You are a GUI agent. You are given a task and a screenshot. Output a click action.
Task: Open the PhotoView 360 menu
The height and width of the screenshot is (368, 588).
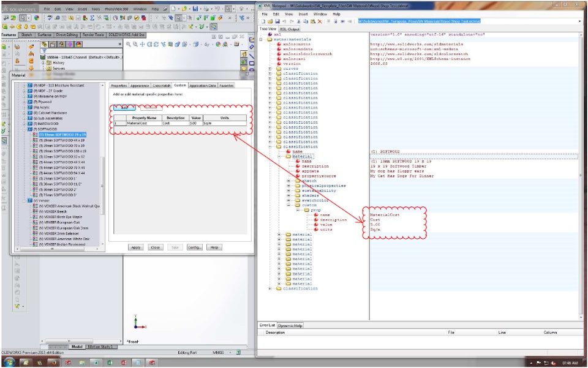116,9
